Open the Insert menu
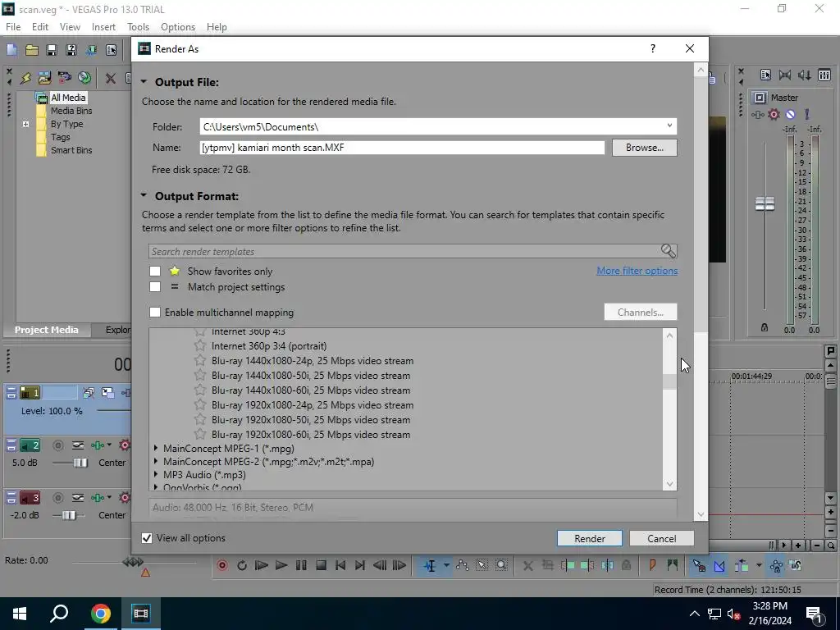 tap(103, 27)
